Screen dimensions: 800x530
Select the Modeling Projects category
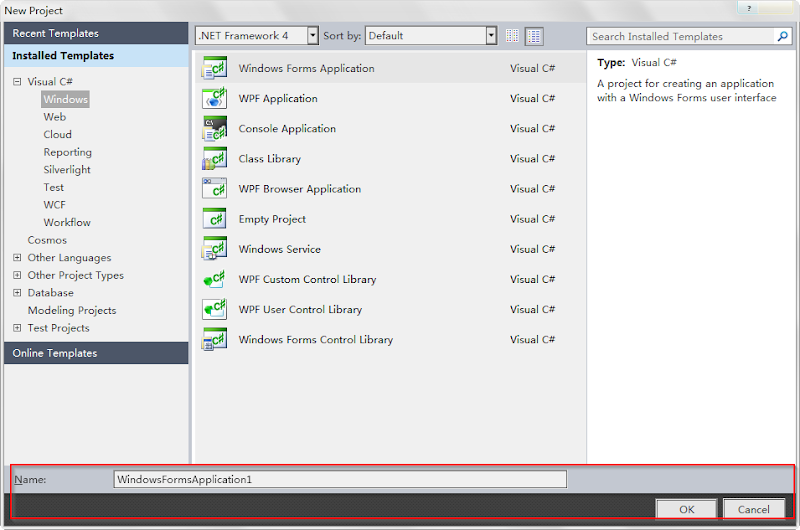tap(72, 310)
